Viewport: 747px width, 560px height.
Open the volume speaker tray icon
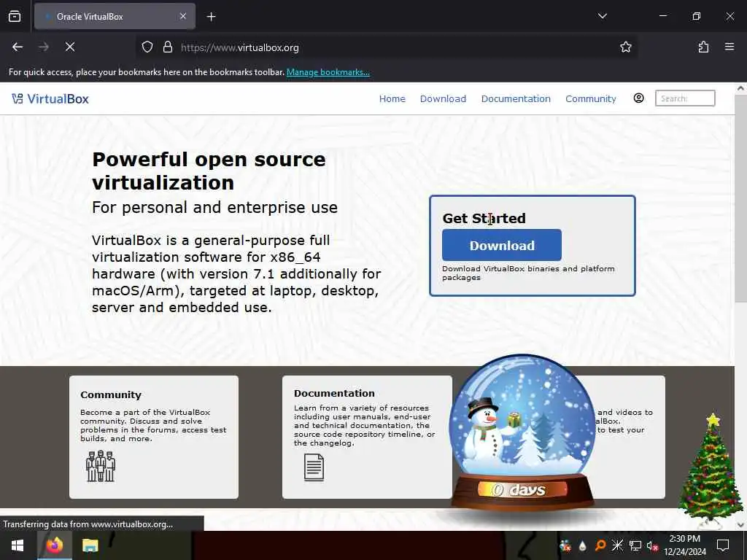point(652,545)
